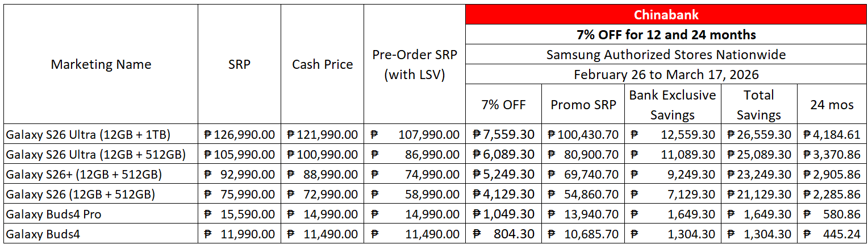Select the Marketing Name column header

pos(101,64)
